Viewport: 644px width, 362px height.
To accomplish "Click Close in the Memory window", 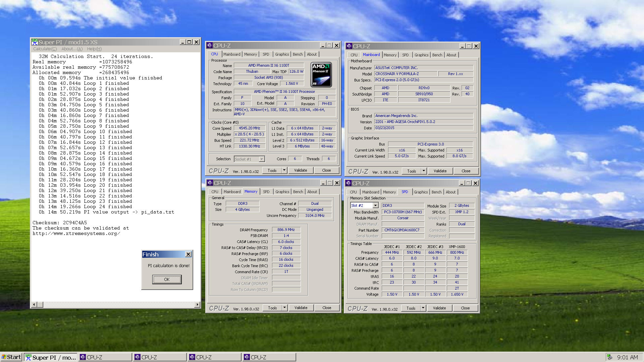I will [327, 308].
